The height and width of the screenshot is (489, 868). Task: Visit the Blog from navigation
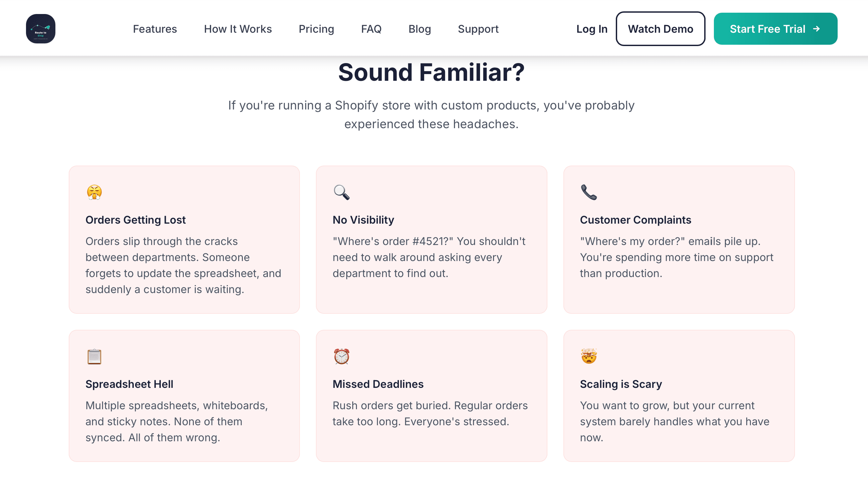coord(420,29)
